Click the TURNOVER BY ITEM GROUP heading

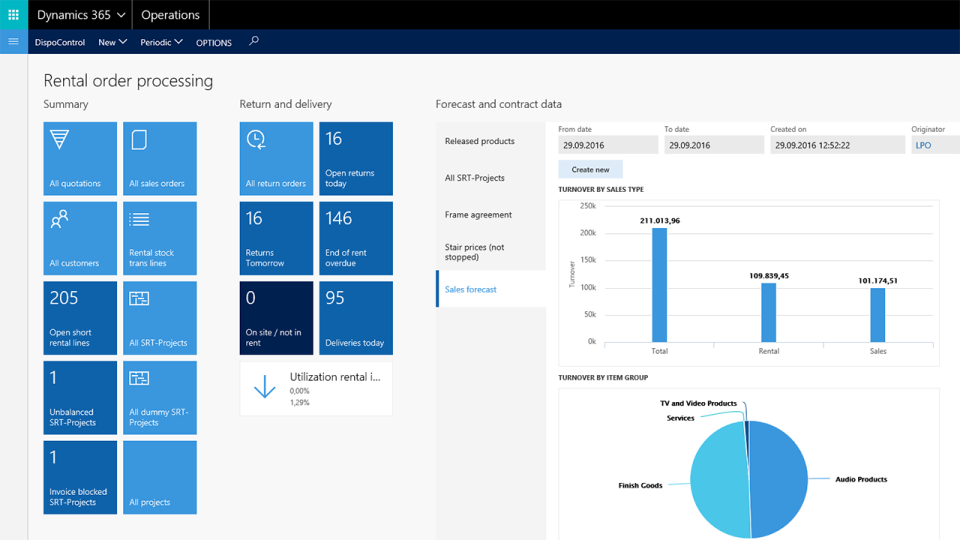[603, 378]
